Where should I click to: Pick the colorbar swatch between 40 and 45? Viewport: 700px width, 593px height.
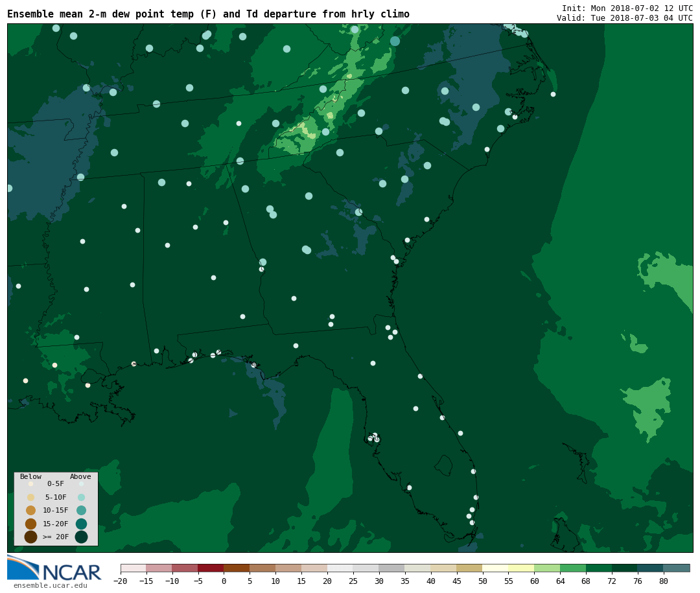tap(444, 568)
